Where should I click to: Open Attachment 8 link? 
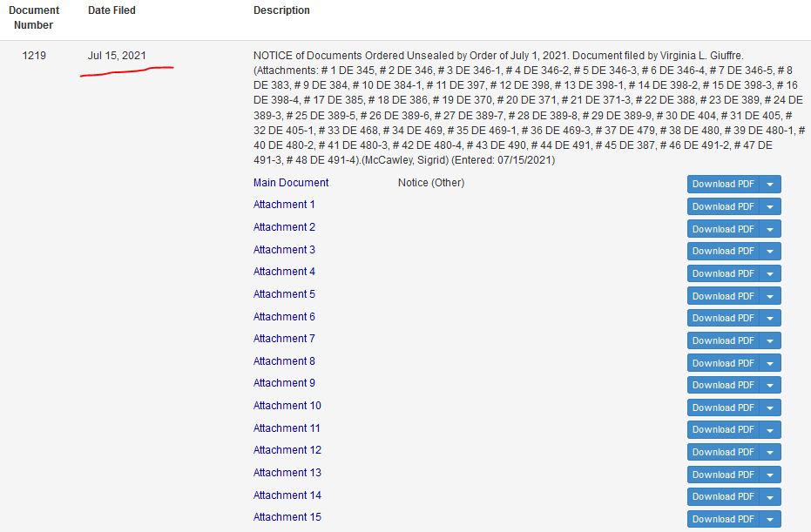coord(284,361)
